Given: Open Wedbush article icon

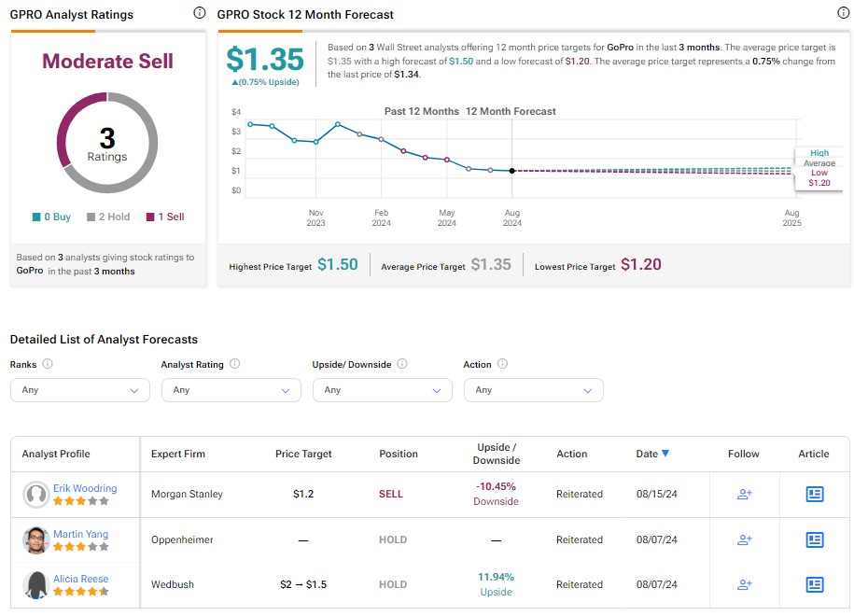Looking at the screenshot, I should (x=814, y=584).
